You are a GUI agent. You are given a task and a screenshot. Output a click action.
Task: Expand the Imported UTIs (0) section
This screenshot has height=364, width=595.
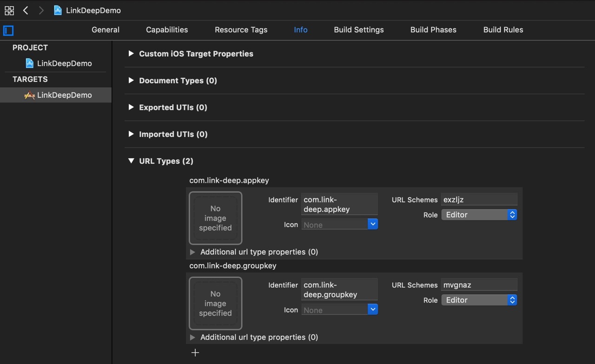click(x=131, y=135)
